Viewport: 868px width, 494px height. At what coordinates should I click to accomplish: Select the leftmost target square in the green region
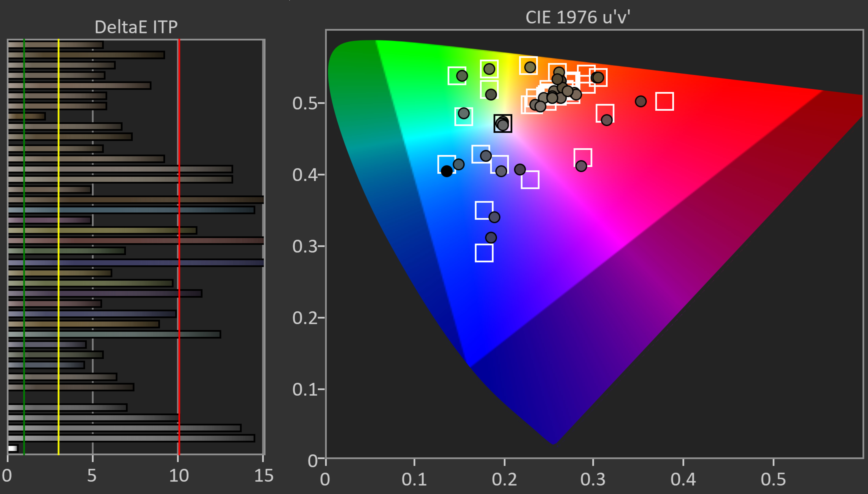pos(457,75)
